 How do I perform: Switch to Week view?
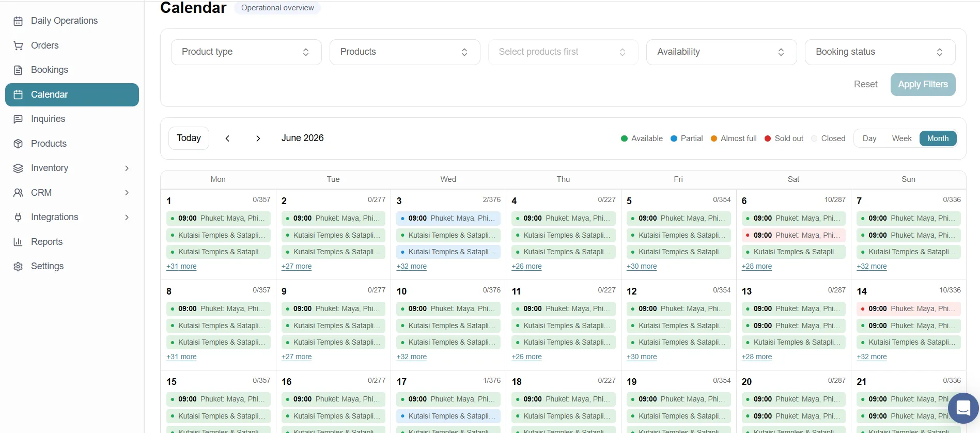(901, 138)
